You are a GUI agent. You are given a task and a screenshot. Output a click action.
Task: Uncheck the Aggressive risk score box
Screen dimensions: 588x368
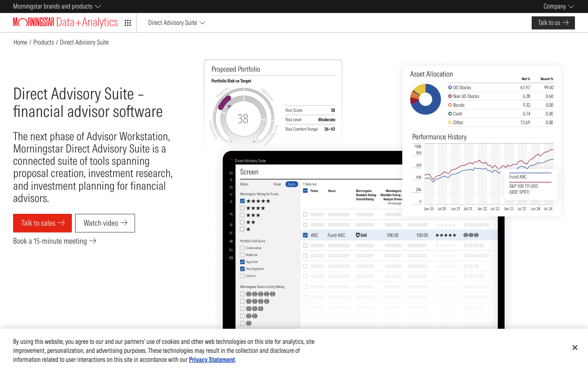[x=242, y=262]
